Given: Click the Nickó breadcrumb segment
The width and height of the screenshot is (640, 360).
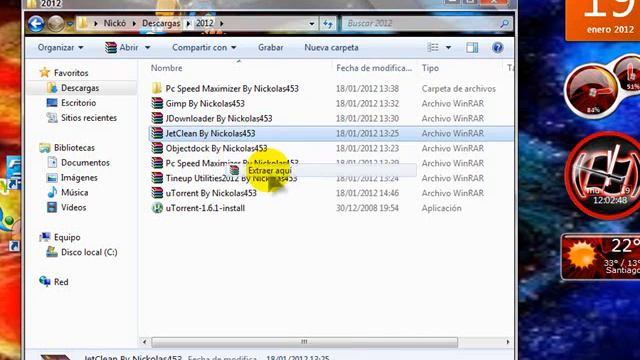Looking at the screenshot, I should (x=115, y=23).
